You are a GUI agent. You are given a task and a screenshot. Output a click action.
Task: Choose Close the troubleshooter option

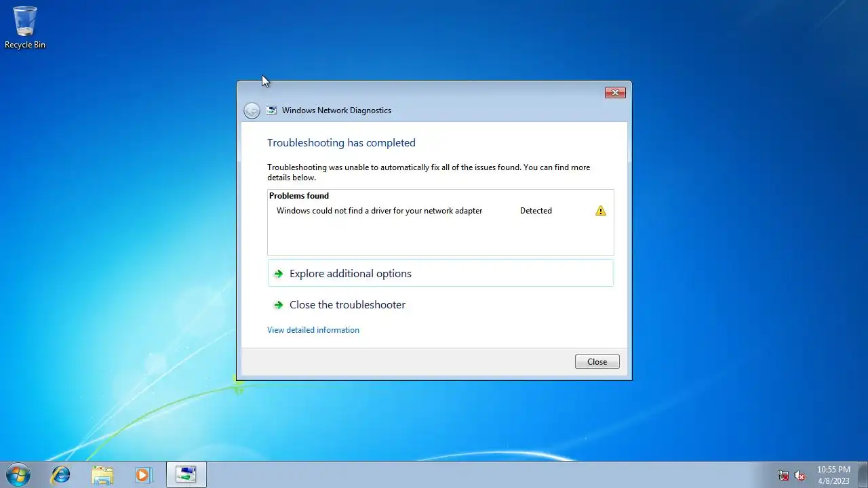[x=441, y=305]
